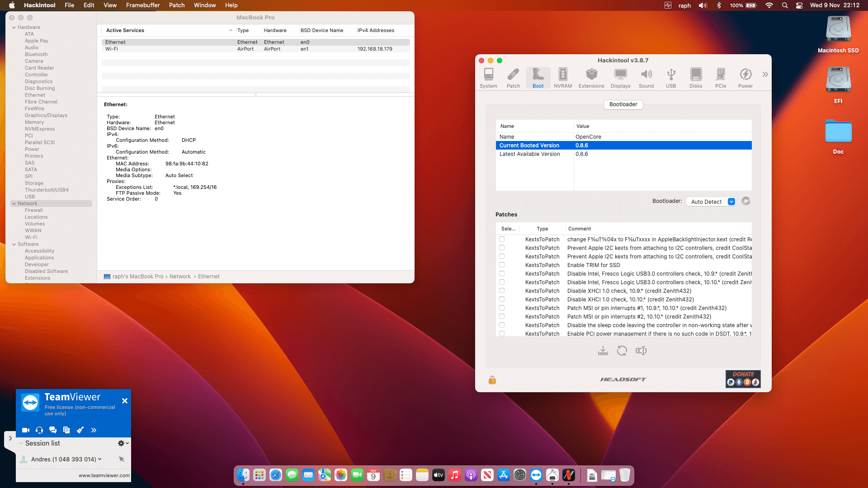Open the Patch menu in the menu bar
This screenshot has height=488, width=868.
[x=177, y=5]
